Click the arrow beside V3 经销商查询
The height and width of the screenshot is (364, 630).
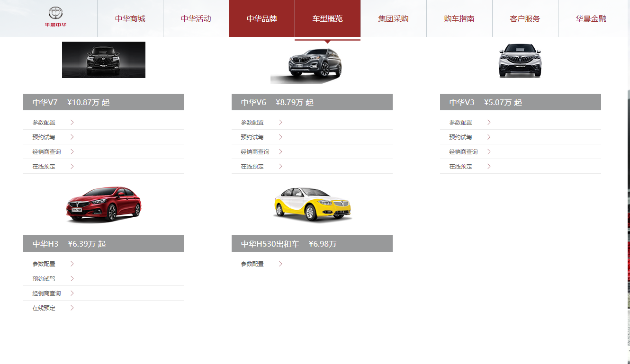[489, 151]
